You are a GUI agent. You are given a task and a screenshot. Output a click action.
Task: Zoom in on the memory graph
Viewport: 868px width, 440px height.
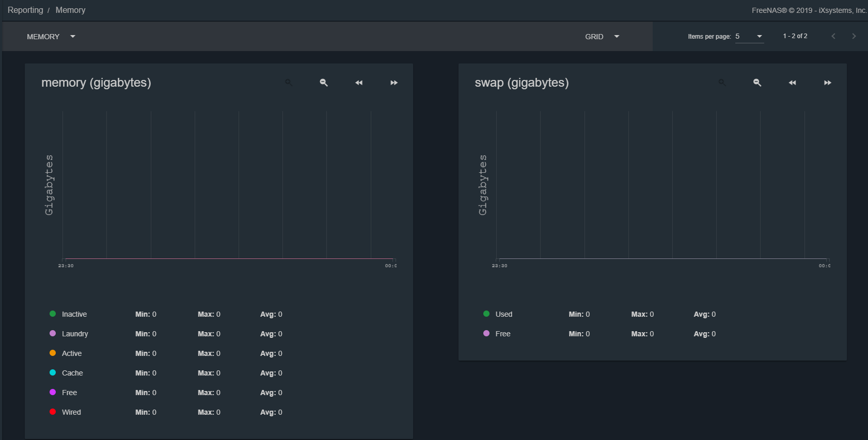[289, 83]
